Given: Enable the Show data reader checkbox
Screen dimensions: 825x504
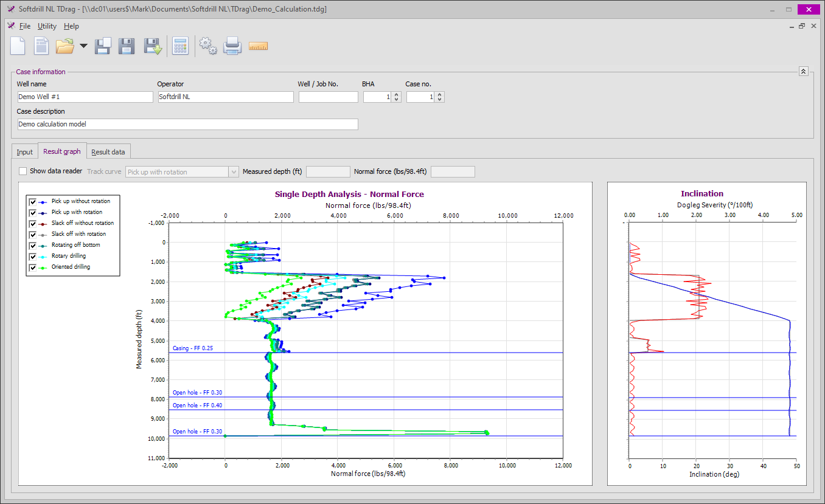Looking at the screenshot, I should click(x=23, y=171).
